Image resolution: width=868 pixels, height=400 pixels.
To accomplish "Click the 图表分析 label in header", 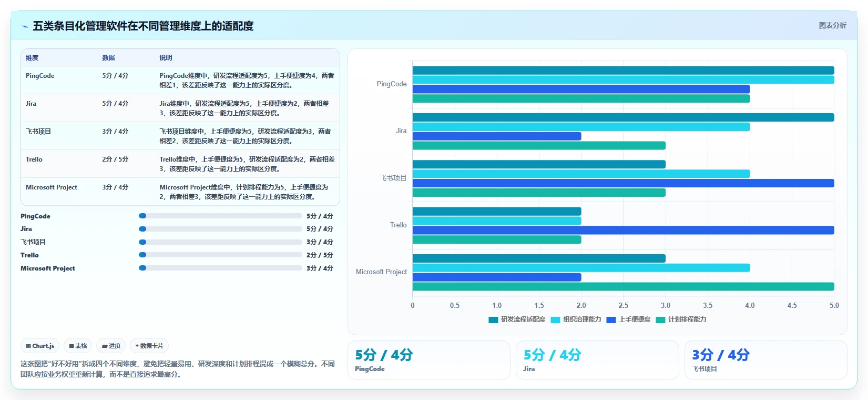I will (x=832, y=25).
